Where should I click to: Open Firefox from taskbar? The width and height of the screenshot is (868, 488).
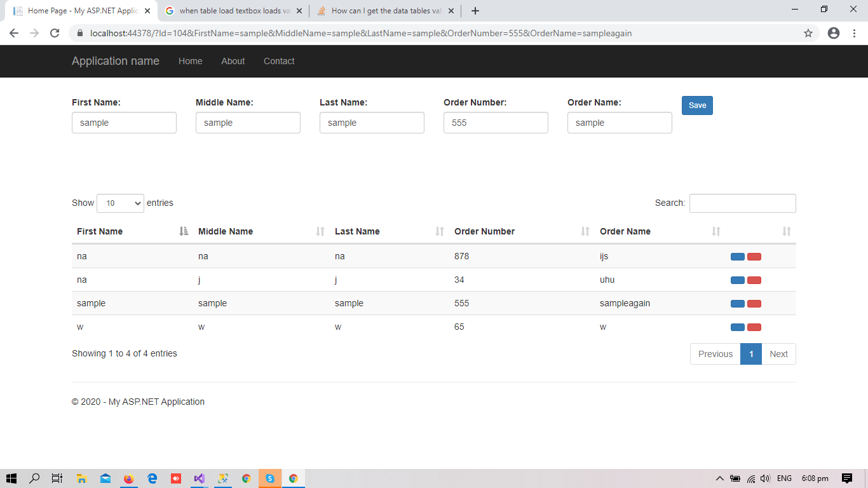point(129,478)
